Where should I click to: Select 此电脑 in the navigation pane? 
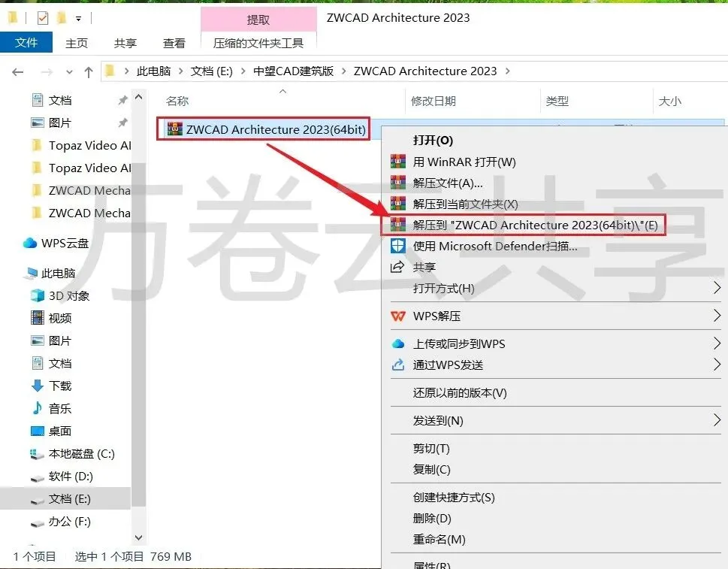pyautogui.click(x=58, y=273)
